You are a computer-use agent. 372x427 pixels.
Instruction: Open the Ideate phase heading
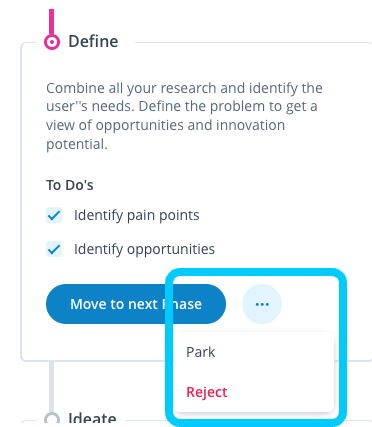pos(92,419)
